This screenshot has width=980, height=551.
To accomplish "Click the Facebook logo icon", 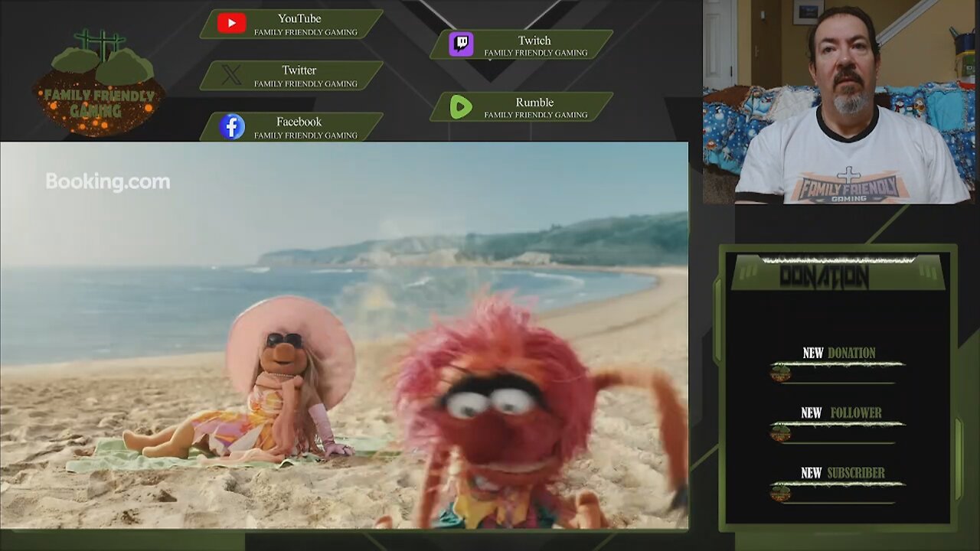I will pos(232,127).
